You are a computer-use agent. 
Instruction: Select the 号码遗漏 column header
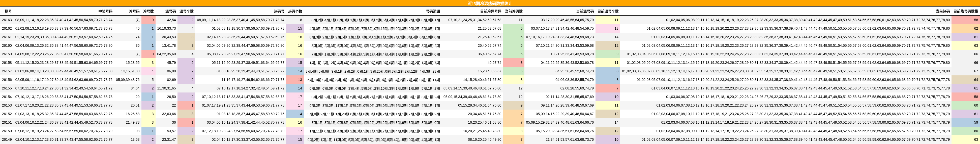(x=433, y=11)
